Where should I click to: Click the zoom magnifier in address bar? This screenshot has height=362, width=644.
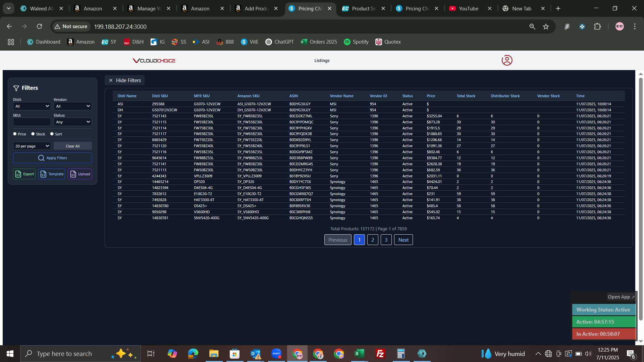(x=532, y=26)
